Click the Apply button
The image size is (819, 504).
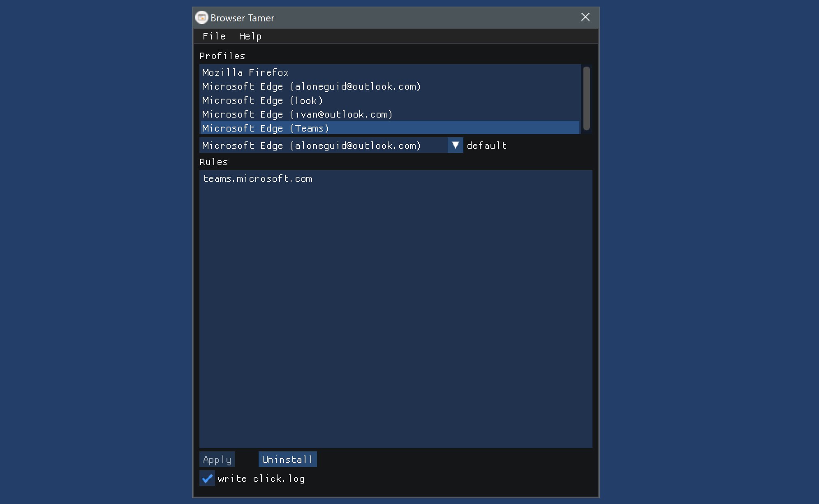[217, 460]
